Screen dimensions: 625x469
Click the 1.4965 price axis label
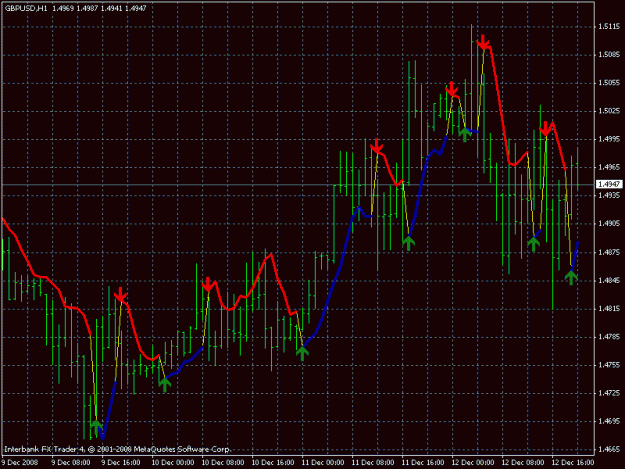click(x=609, y=167)
